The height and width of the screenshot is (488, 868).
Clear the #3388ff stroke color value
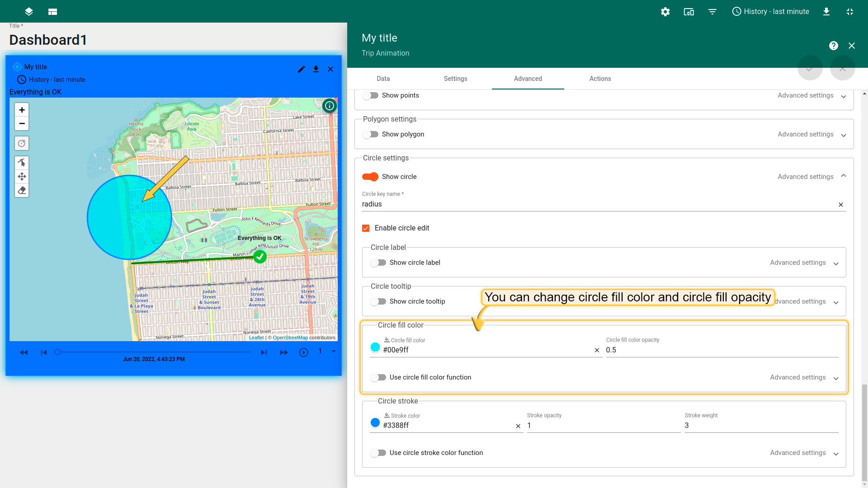pyautogui.click(x=518, y=426)
